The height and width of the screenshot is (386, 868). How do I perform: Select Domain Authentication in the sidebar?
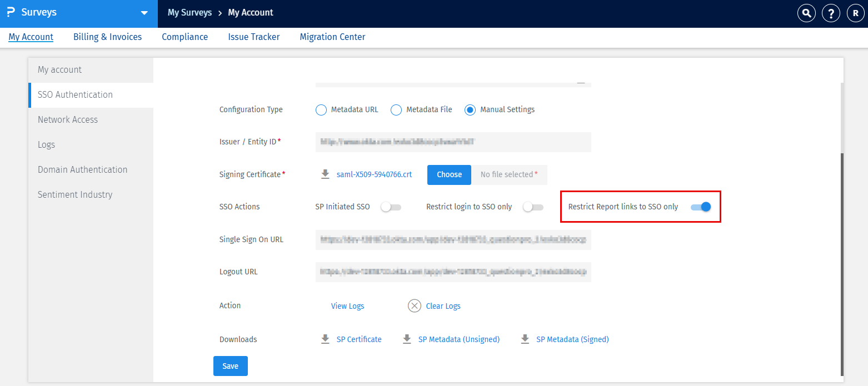point(82,169)
